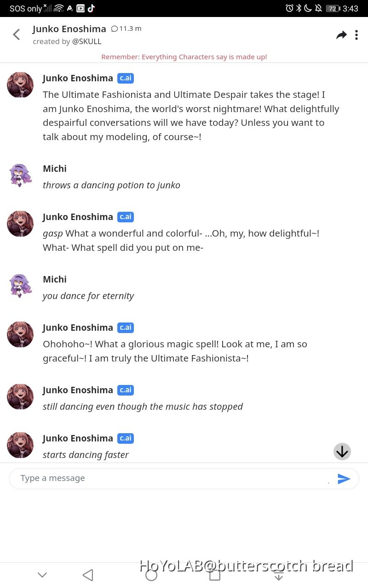
Task: Tap Junko's avatar on the first message
Action: (x=20, y=85)
